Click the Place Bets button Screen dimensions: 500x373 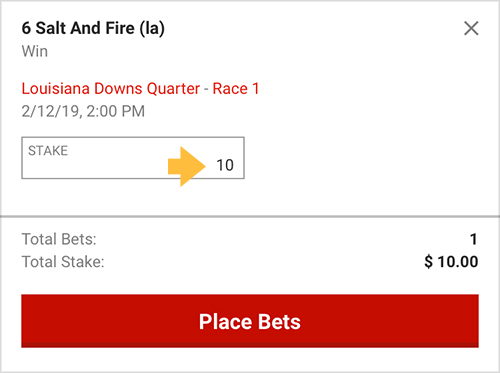click(x=250, y=321)
